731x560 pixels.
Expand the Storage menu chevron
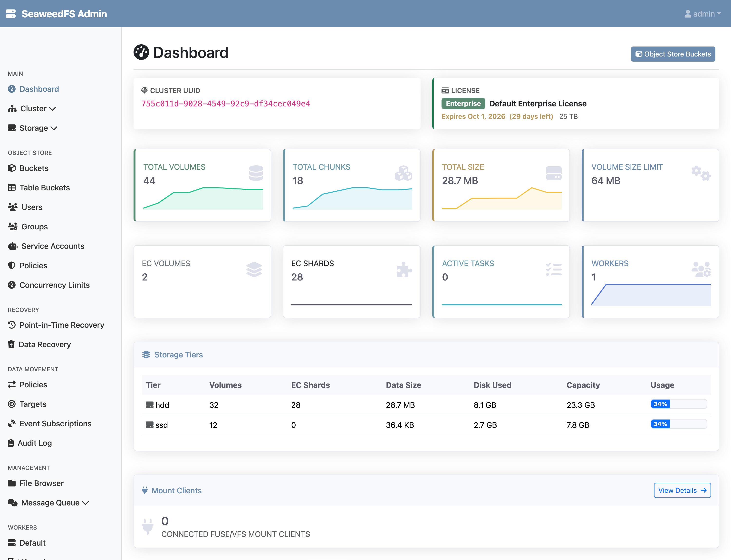click(54, 128)
